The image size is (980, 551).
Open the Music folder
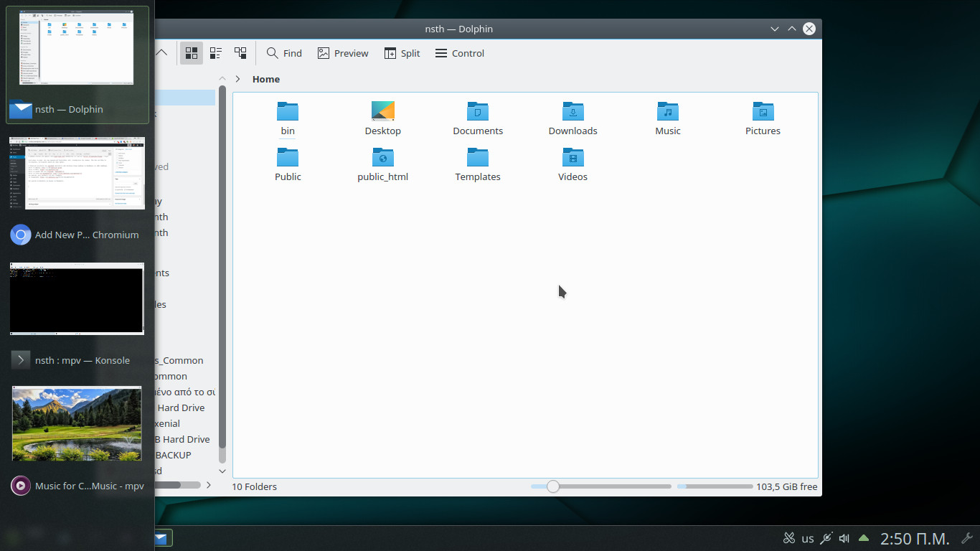click(667, 118)
